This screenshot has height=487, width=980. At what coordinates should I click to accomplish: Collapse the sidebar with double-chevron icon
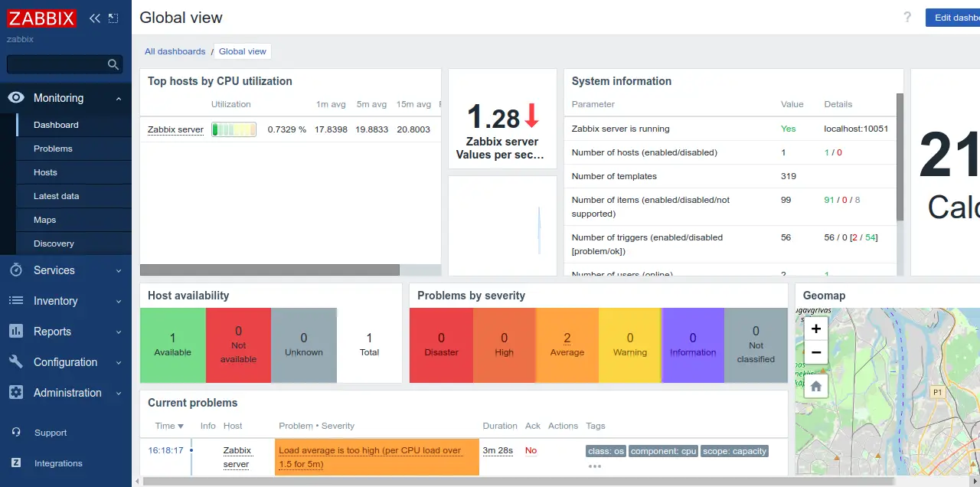(x=95, y=18)
